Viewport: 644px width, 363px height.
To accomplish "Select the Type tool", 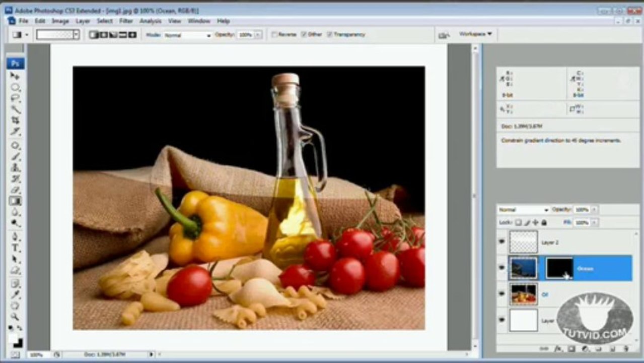I will pyautogui.click(x=16, y=248).
